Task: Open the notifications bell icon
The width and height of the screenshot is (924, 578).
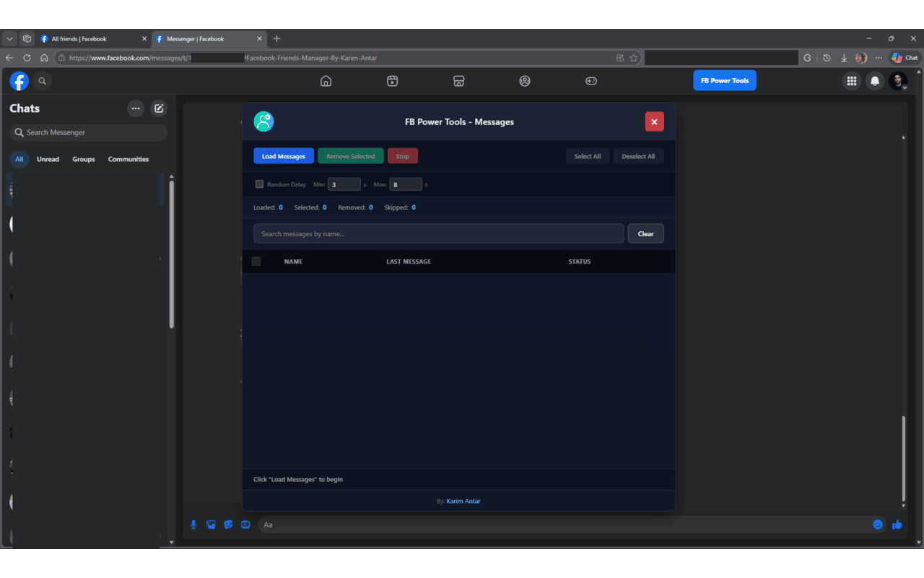Action: pyautogui.click(x=875, y=81)
